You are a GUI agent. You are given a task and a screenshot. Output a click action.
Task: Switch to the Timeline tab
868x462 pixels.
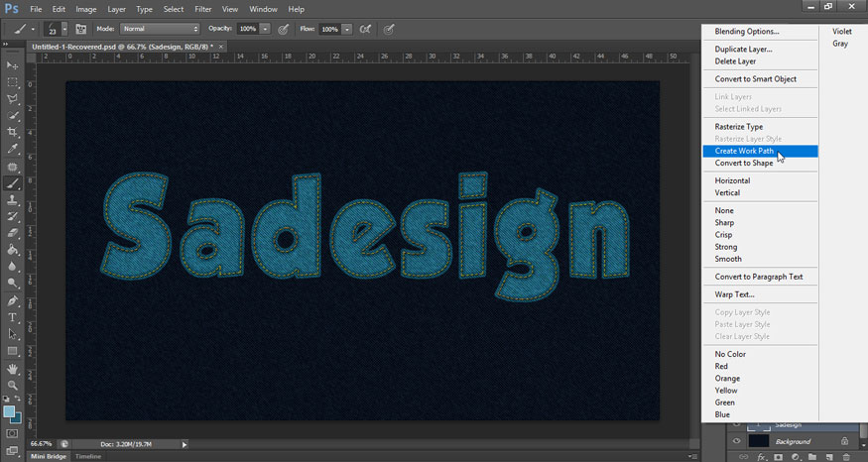(x=88, y=456)
